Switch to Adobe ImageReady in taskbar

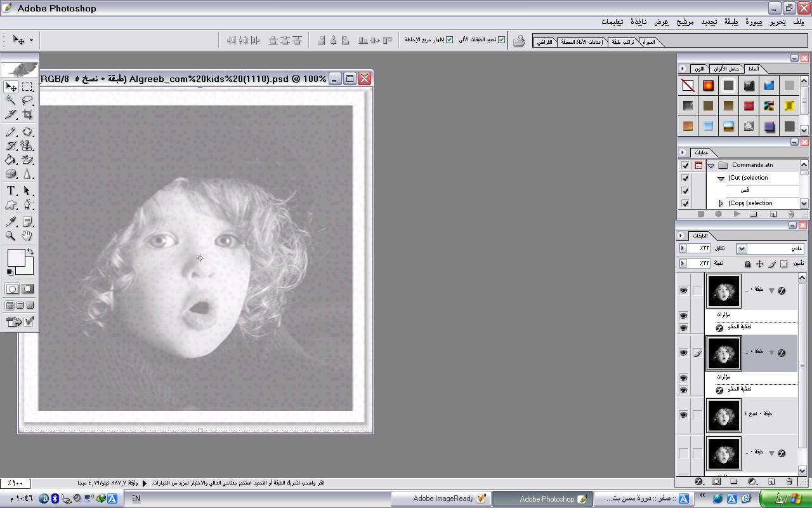pyautogui.click(x=441, y=499)
